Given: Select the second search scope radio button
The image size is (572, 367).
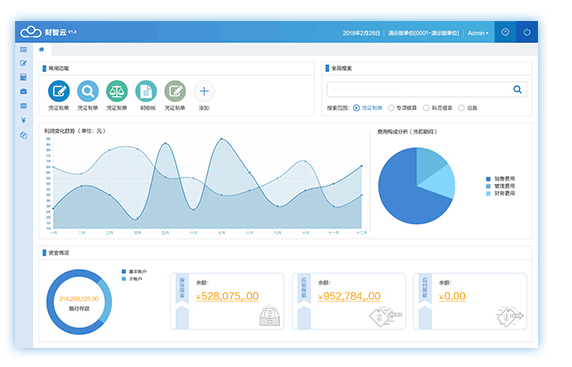Looking at the screenshot, I should (x=391, y=108).
